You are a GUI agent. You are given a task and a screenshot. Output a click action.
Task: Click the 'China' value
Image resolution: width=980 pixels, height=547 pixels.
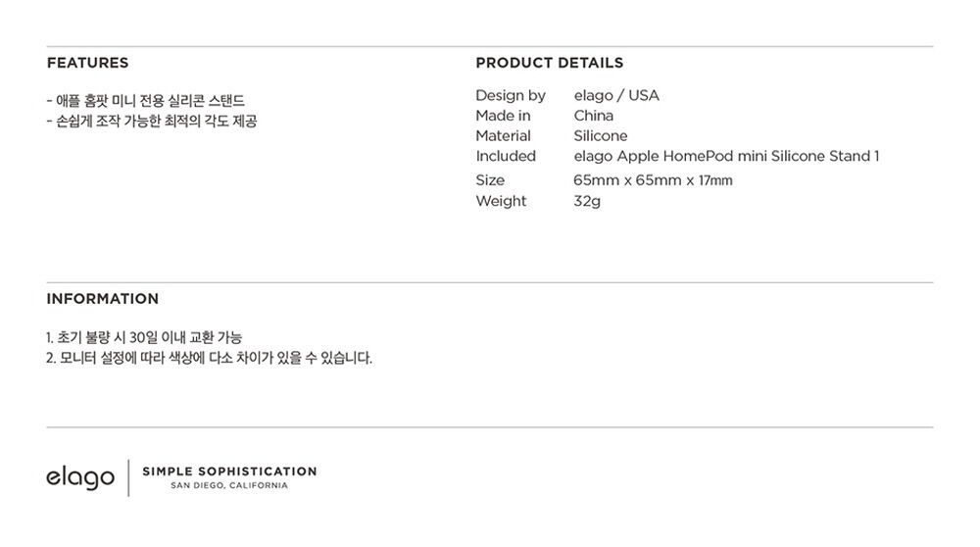point(593,116)
